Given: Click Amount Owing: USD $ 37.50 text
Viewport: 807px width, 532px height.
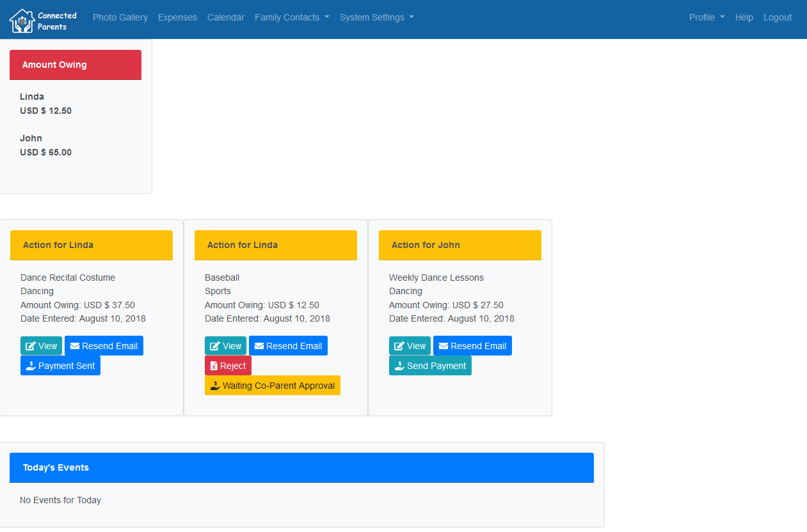Looking at the screenshot, I should click(x=77, y=305).
